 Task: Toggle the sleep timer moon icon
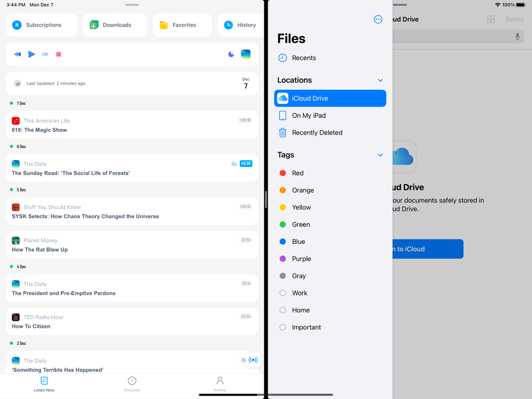tap(231, 54)
